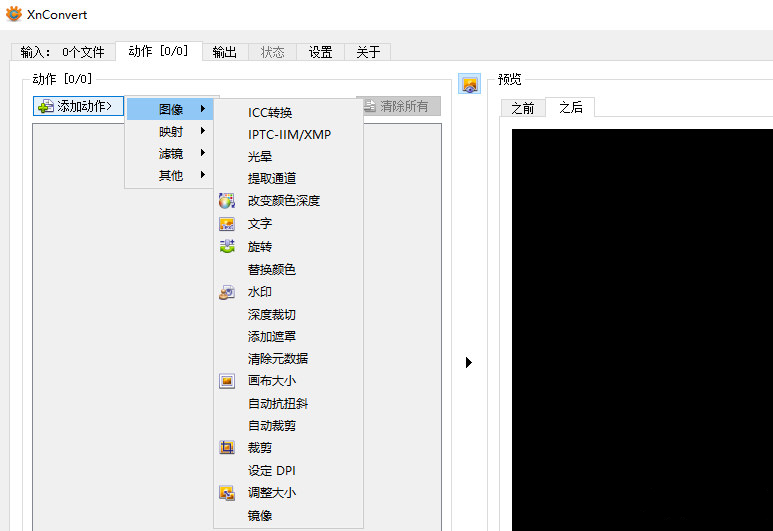Viewport: 773px width, 531px height.
Task: Open the 设置 tab
Action: (320, 52)
